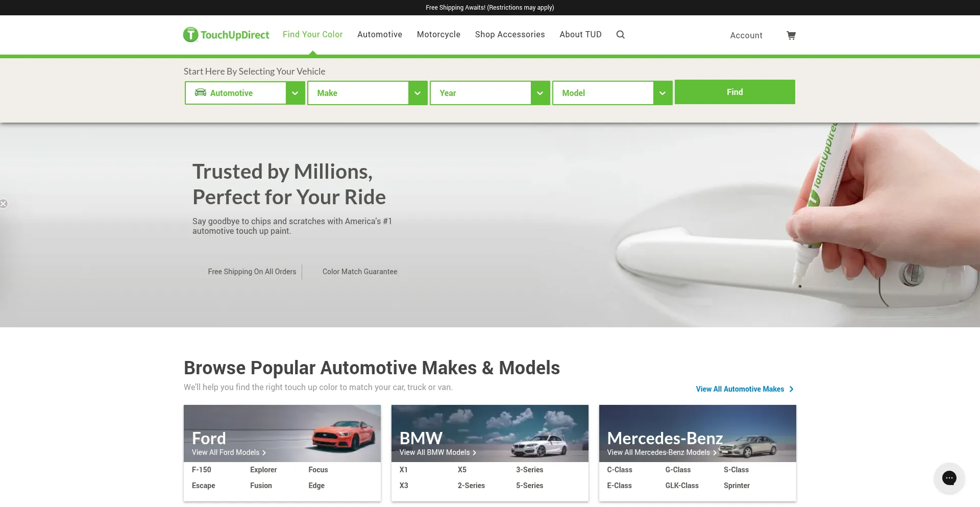The image size is (980, 507).
Task: Select Shop Accessories in navigation
Action: coord(509,35)
